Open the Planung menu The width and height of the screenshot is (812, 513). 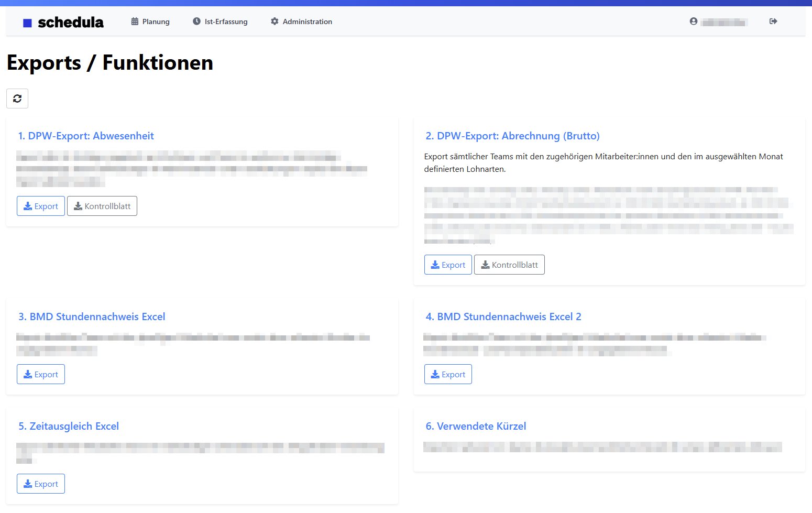[150, 21]
